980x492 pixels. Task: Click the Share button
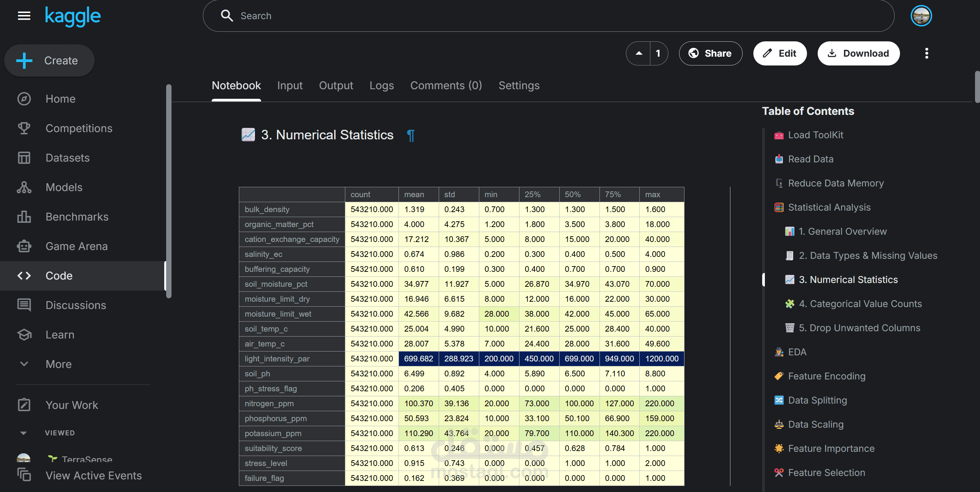pos(710,53)
